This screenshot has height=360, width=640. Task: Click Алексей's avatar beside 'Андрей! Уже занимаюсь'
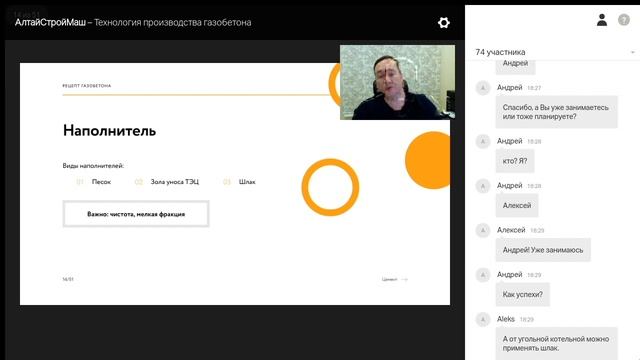483,230
